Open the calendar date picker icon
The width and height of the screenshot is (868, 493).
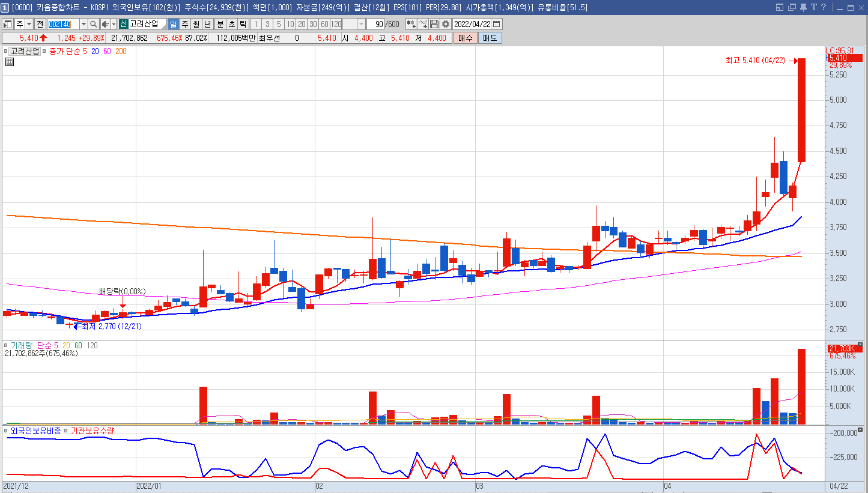pyautogui.click(x=497, y=24)
